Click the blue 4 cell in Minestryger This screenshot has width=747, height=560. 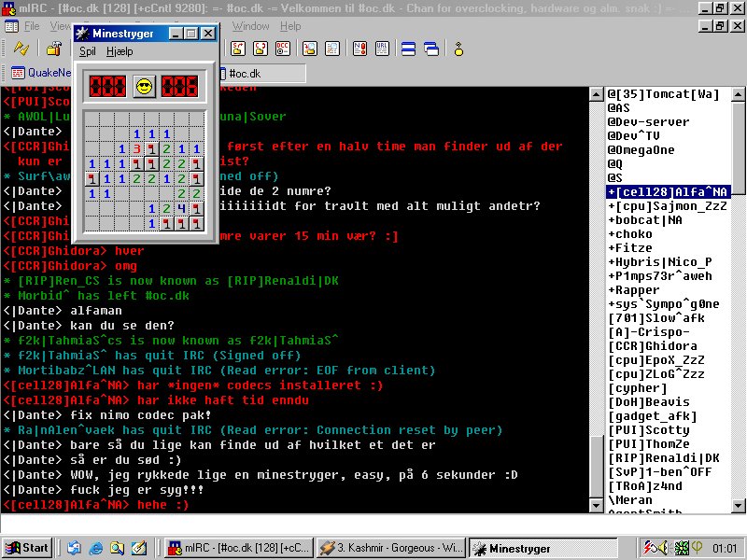181,208
